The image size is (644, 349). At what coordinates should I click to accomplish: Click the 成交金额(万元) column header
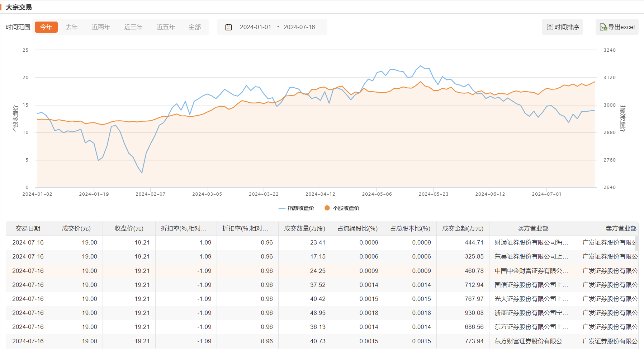pyautogui.click(x=463, y=228)
